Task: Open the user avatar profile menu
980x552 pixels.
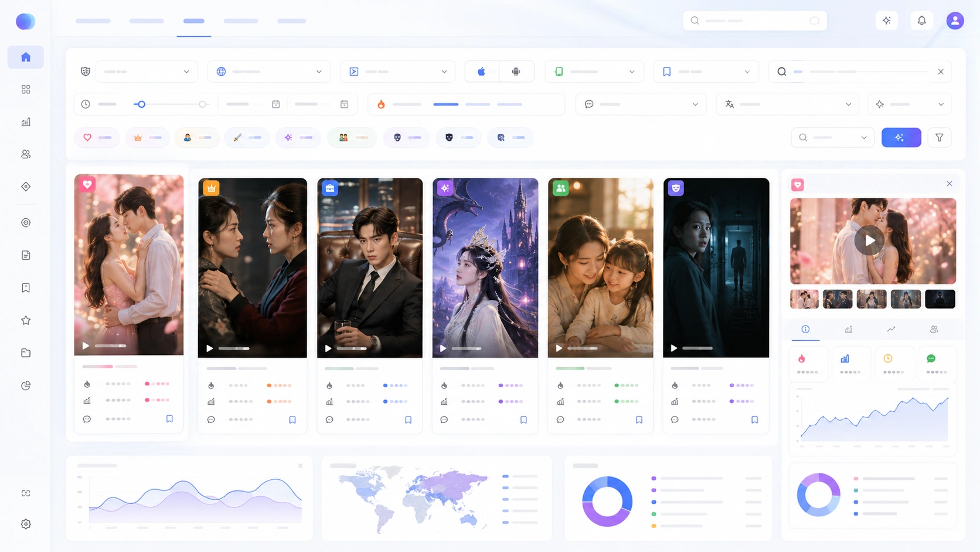Action: coord(955,21)
